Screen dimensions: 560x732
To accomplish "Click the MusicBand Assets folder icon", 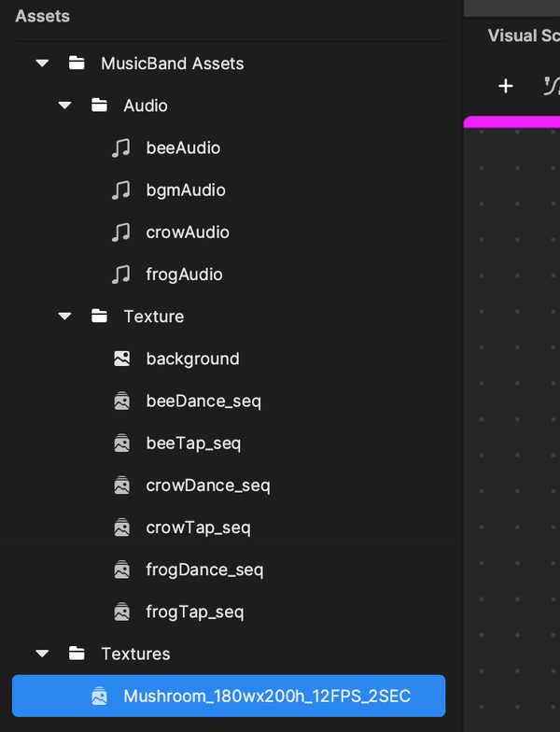I will pyautogui.click(x=77, y=63).
